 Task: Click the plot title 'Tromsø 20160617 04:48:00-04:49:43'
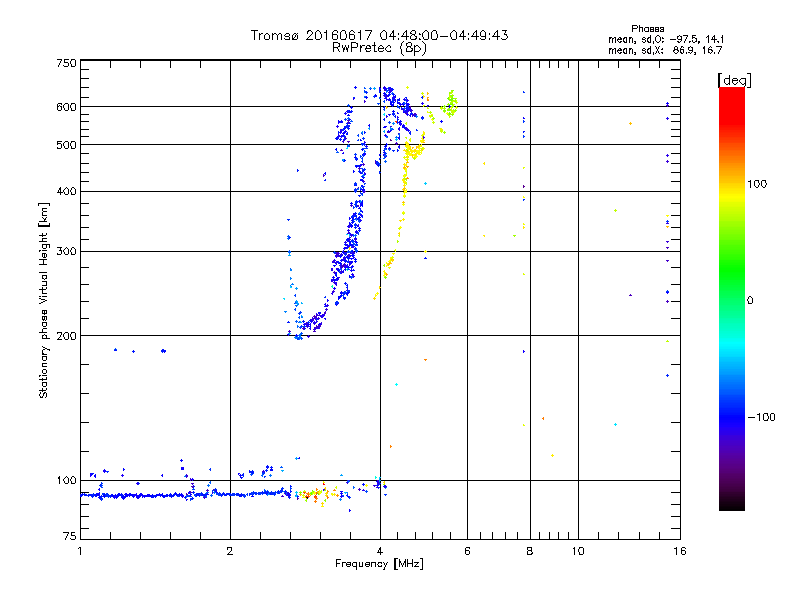[379, 35]
